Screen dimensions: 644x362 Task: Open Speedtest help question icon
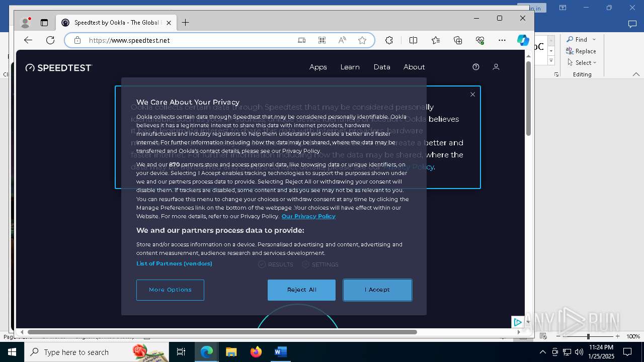[476, 67]
